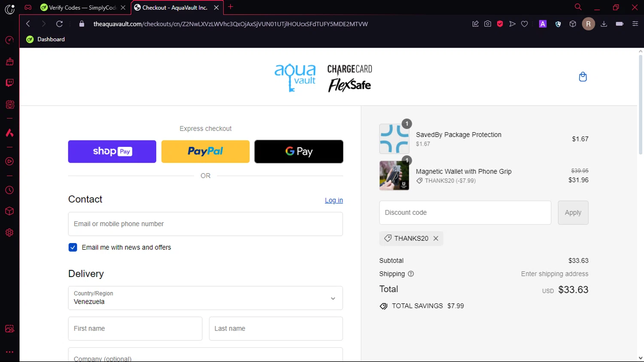Click the blue shield extension icon
Screen dimensions: 644x362
(558, 24)
